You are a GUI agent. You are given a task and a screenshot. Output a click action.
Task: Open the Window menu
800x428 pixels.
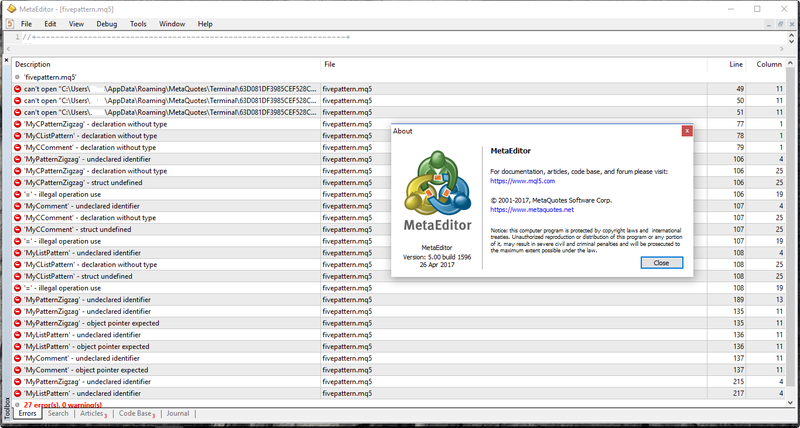point(172,24)
